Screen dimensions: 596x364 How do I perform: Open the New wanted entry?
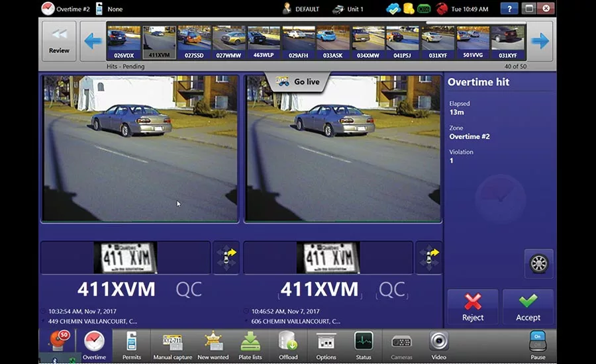pos(213,345)
